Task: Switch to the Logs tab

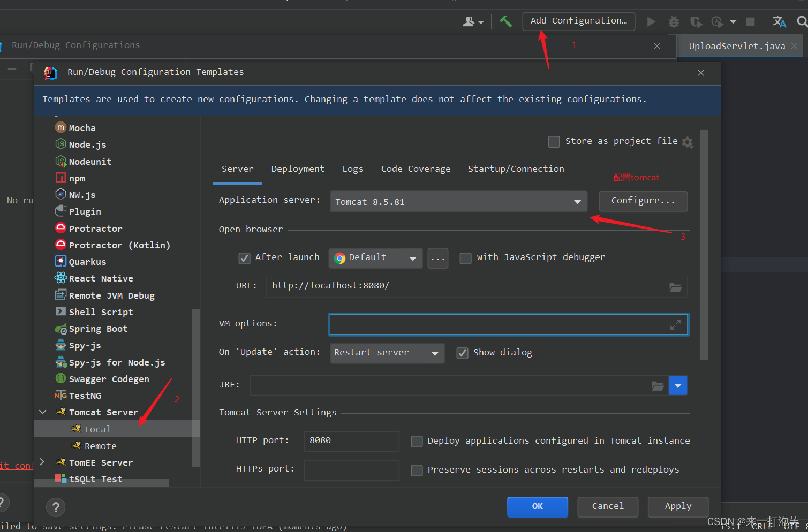Action: click(x=353, y=169)
